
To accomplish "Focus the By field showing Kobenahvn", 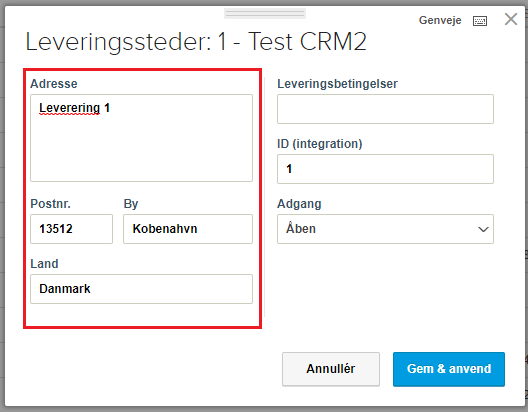I will (x=188, y=229).
